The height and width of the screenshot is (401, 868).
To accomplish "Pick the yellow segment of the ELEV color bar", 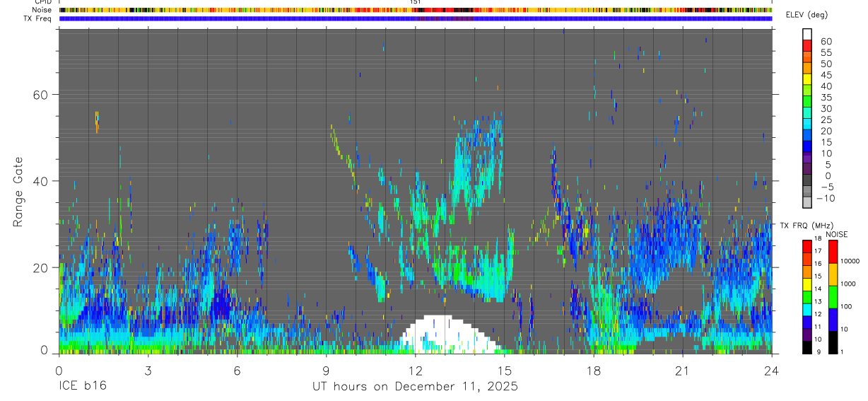I will [x=807, y=79].
